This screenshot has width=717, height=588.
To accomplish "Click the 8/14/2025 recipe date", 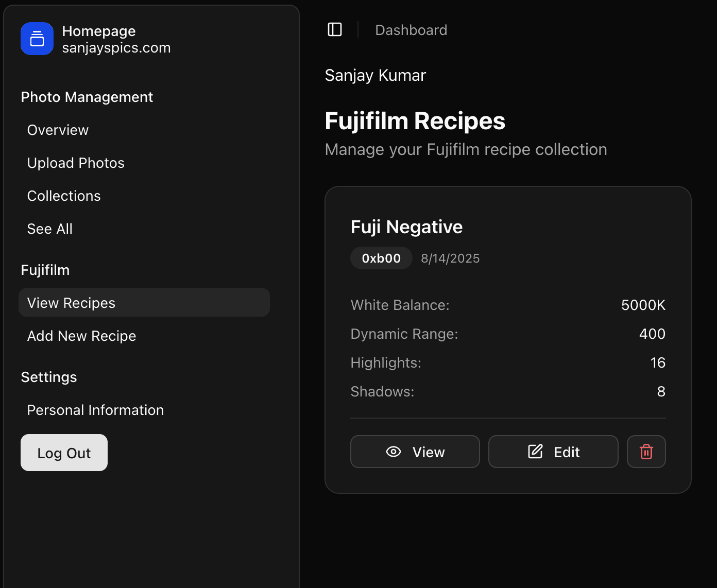I will pos(450,258).
